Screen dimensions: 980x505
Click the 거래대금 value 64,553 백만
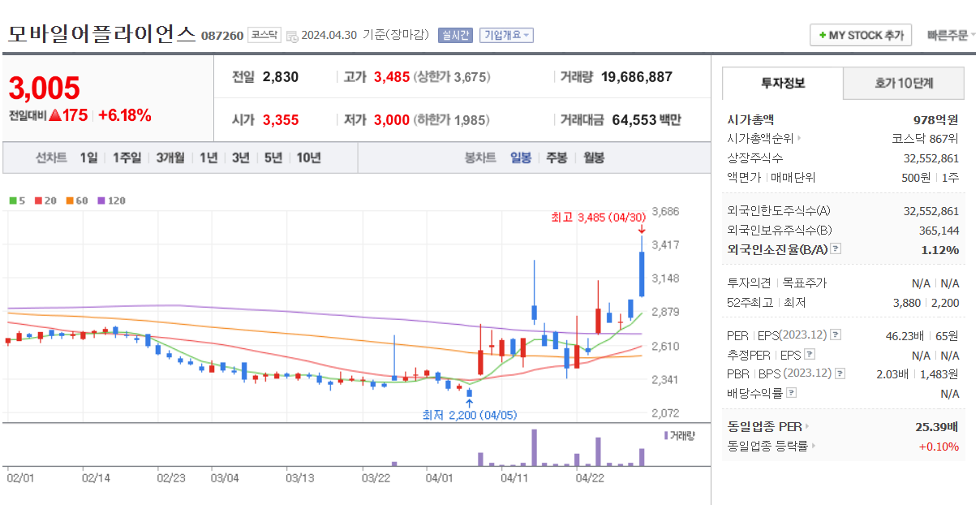pos(647,120)
